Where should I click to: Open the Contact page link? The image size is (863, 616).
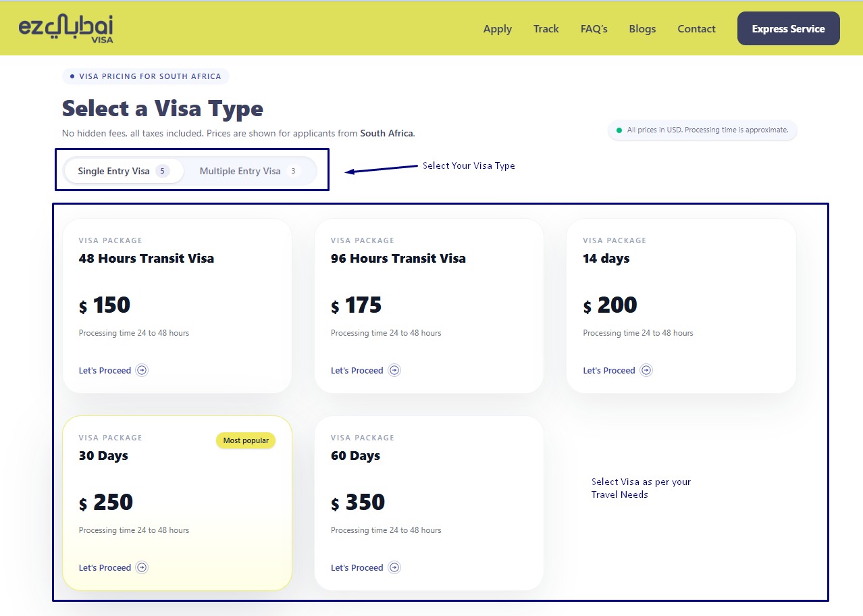click(x=696, y=29)
